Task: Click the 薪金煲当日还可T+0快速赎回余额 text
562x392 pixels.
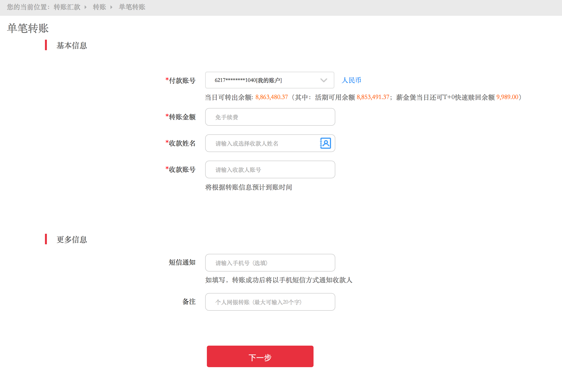Action: [x=445, y=97]
